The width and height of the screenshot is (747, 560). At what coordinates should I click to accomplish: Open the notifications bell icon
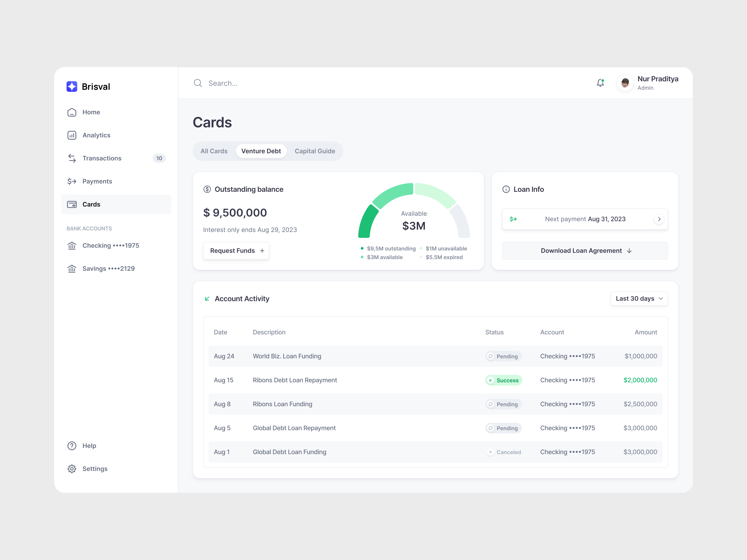[600, 83]
